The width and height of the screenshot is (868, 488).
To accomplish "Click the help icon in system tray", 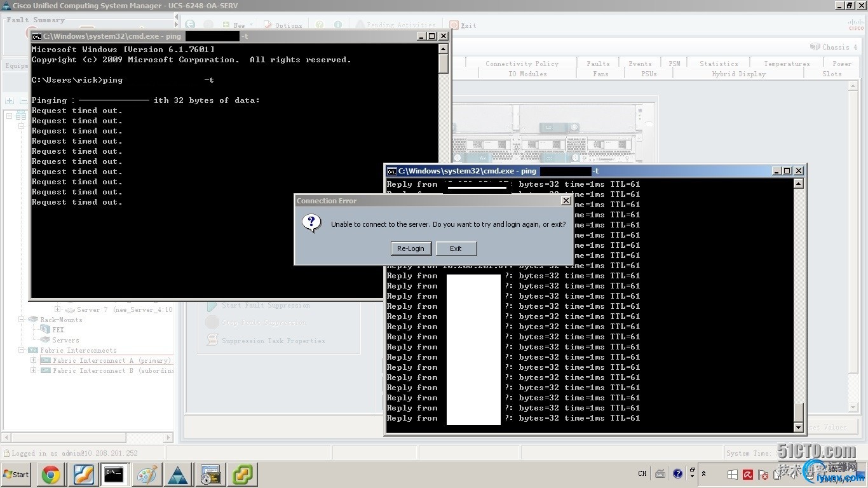I will click(677, 473).
